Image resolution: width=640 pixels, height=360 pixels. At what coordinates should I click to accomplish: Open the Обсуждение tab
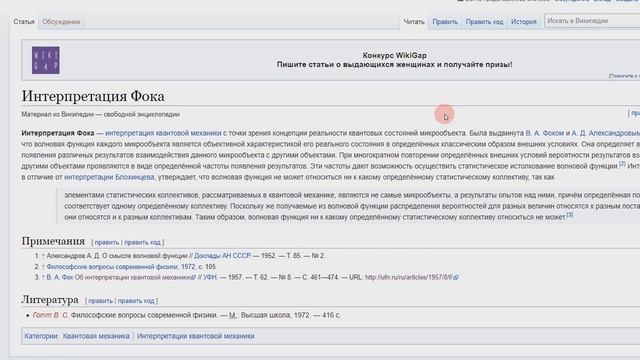click(x=61, y=22)
